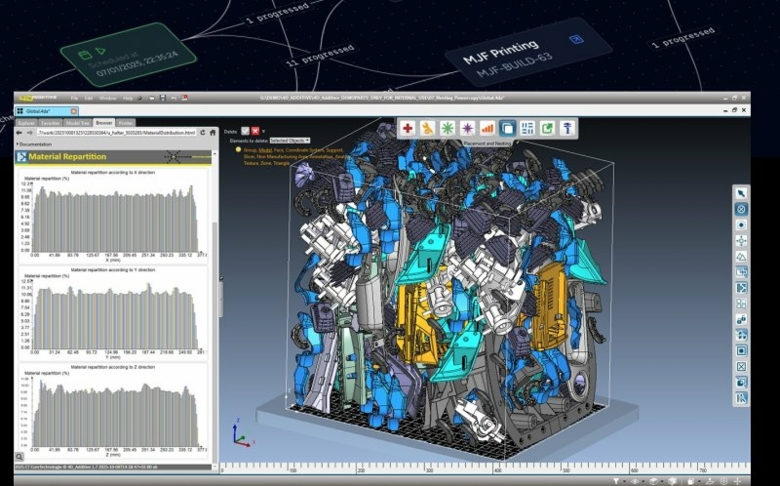
Task: Click the triangles mesh icon in right toolbar
Action: [x=741, y=257]
